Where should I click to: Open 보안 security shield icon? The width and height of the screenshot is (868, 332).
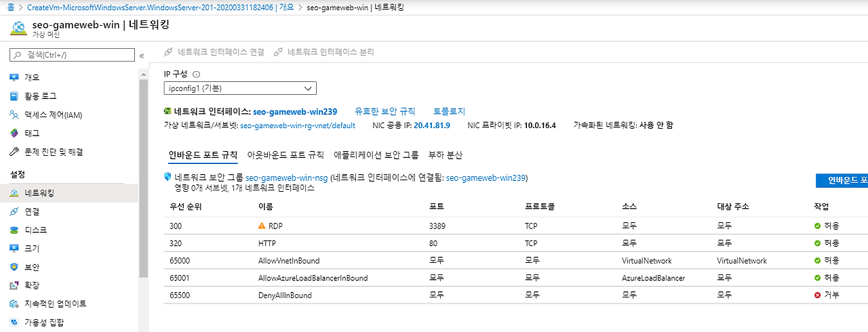[x=14, y=267]
